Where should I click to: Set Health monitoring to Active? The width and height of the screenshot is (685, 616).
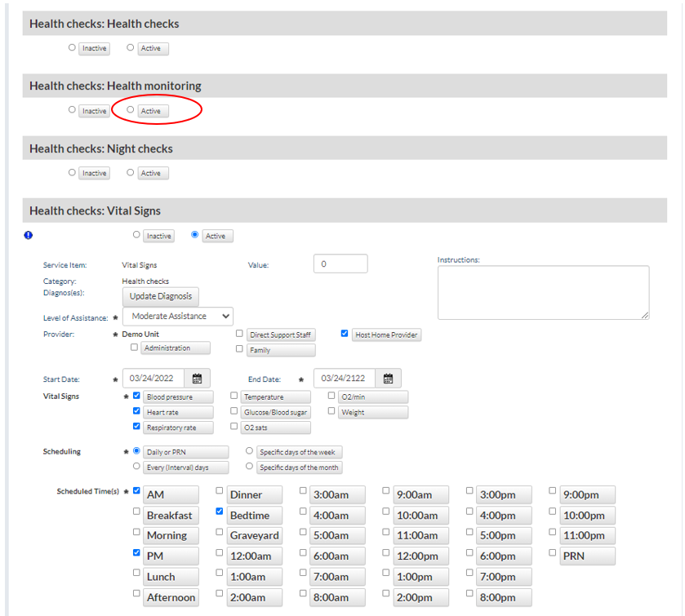pyautogui.click(x=131, y=110)
